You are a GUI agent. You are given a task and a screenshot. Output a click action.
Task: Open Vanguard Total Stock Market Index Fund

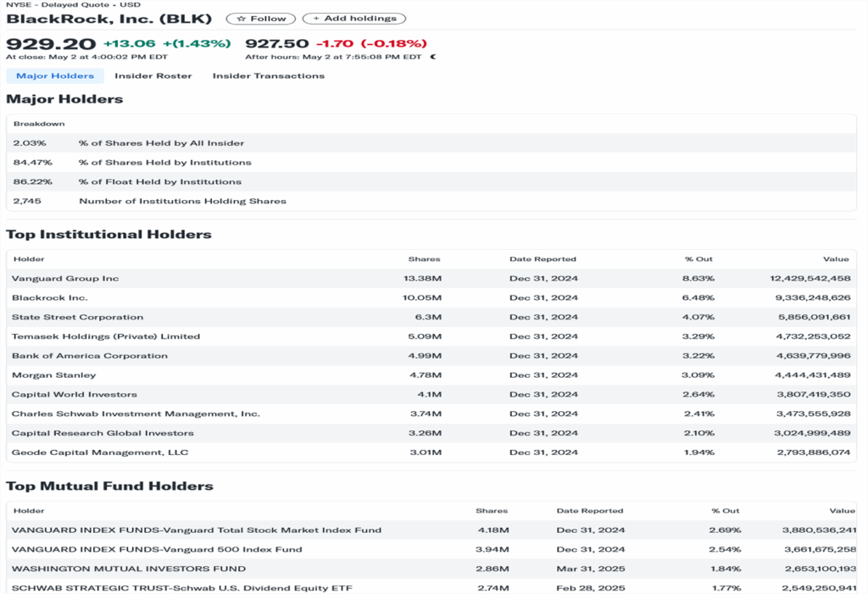click(197, 530)
